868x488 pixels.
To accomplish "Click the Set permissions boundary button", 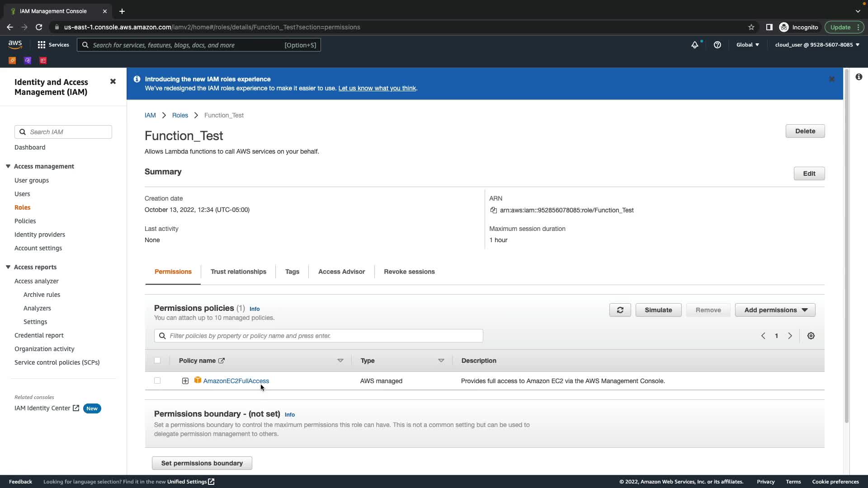I will coord(202,463).
